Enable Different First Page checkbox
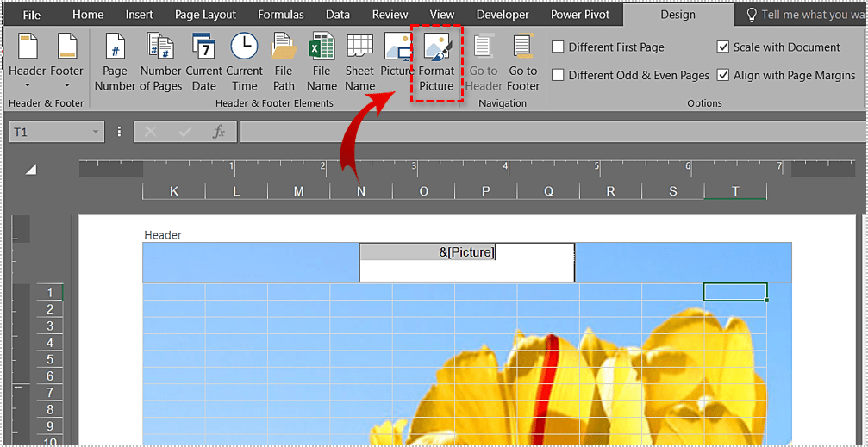The width and height of the screenshot is (868, 447). pos(559,47)
